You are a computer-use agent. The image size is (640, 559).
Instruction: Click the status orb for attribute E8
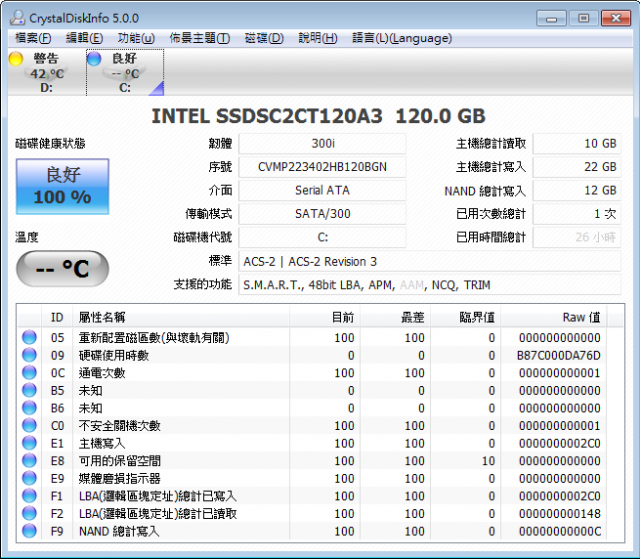[29, 460]
